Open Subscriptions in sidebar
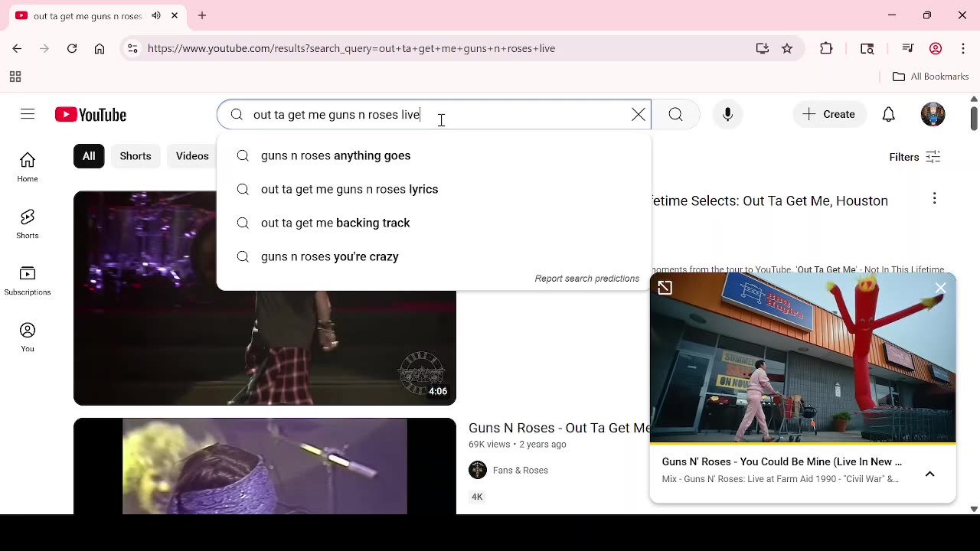980x551 pixels. tap(28, 280)
